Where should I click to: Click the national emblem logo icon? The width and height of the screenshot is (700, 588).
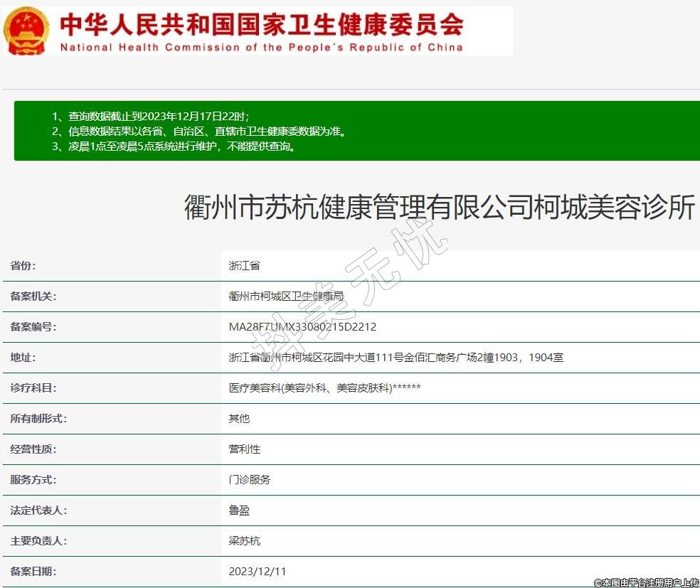[x=27, y=31]
